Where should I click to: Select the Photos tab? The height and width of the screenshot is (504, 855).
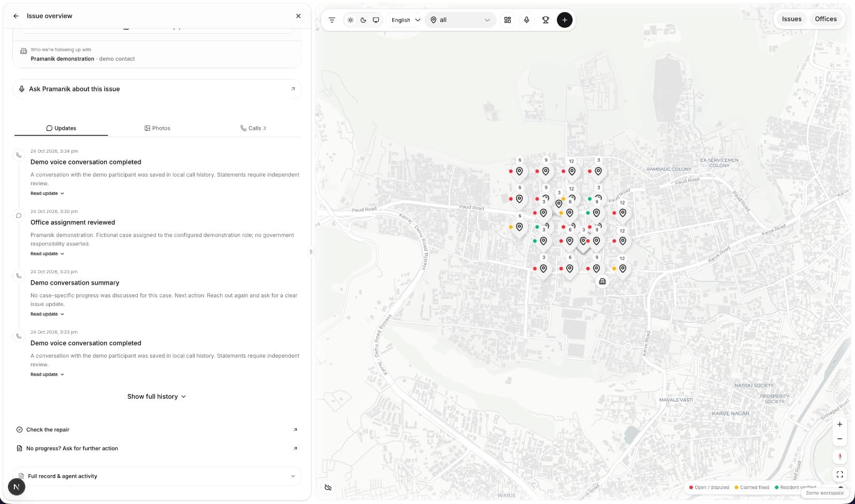click(157, 128)
